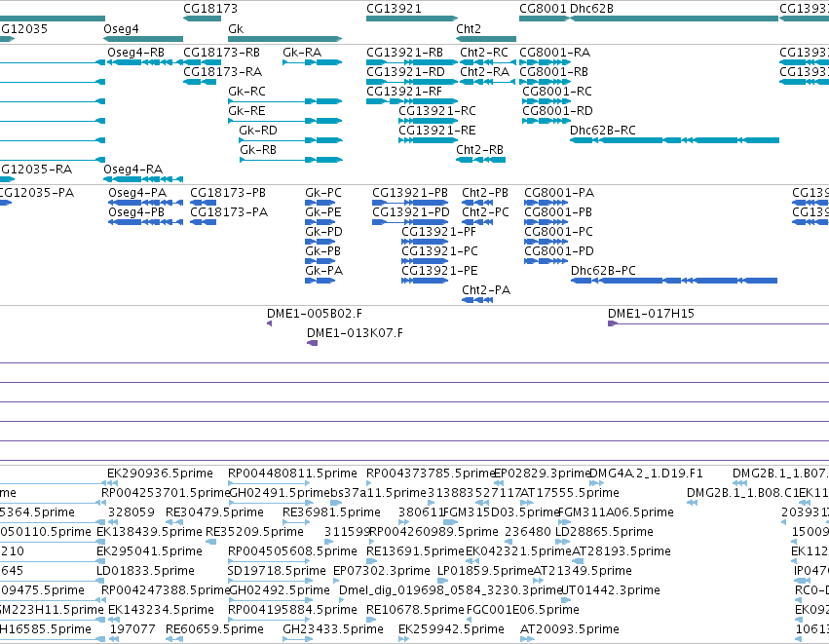Image resolution: width=829 pixels, height=644 pixels.
Task: Select protein CG8001-PD
Action: click(x=559, y=251)
